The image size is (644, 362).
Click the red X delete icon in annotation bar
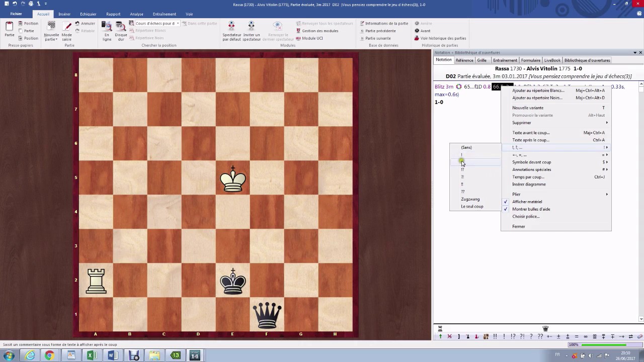pos(449,336)
